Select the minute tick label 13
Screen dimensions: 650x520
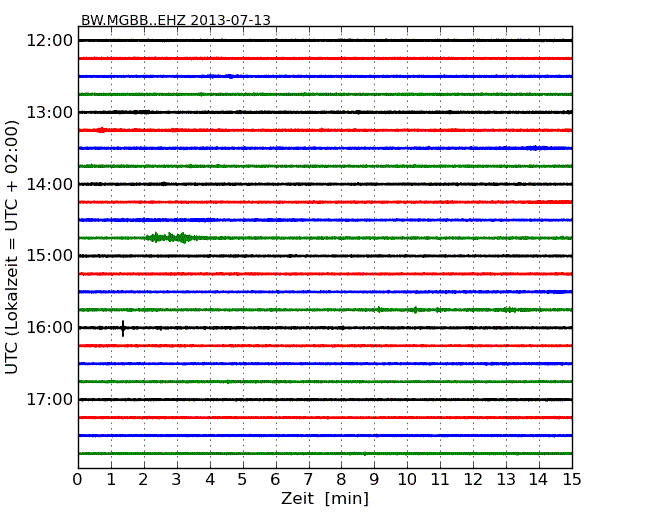click(x=506, y=479)
